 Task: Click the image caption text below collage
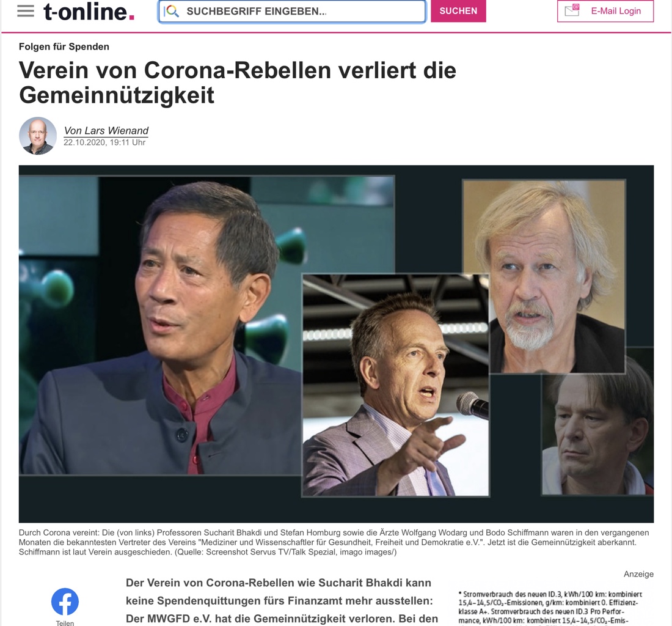pyautogui.click(x=334, y=542)
